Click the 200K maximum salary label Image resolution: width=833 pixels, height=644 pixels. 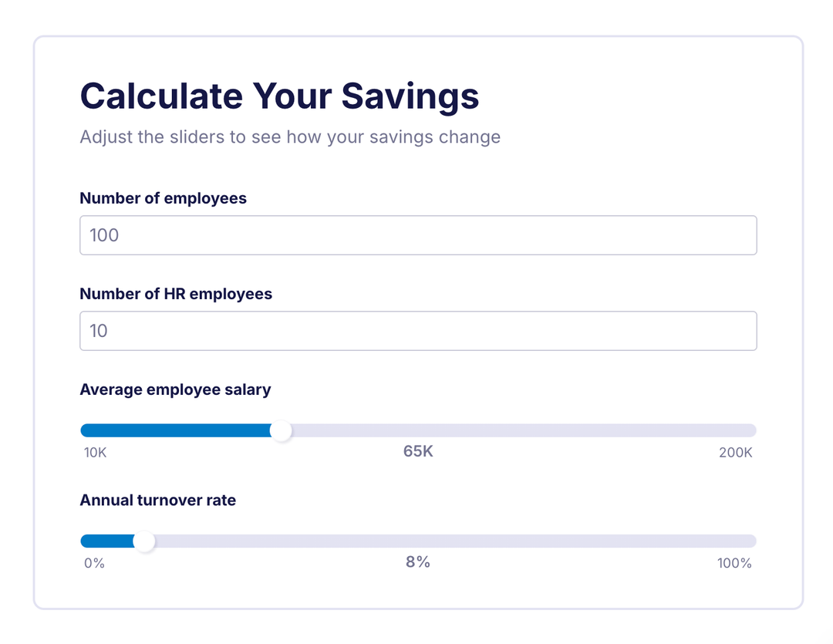(x=735, y=453)
